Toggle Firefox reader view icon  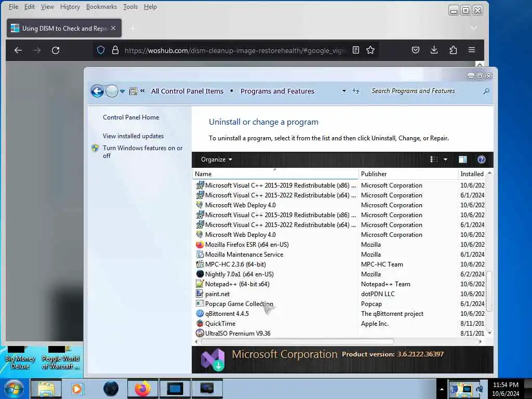(x=355, y=50)
